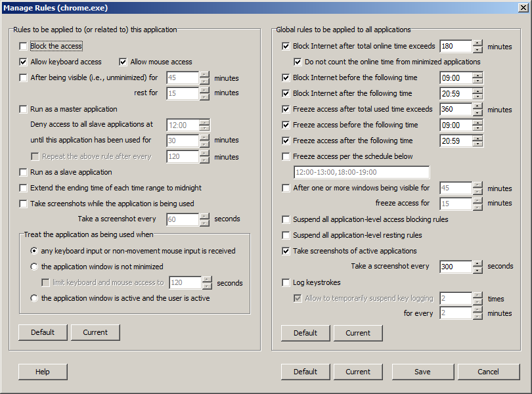The width and height of the screenshot is (532, 394).
Task: Click Current button in application rules group
Action: pyautogui.click(x=95, y=332)
